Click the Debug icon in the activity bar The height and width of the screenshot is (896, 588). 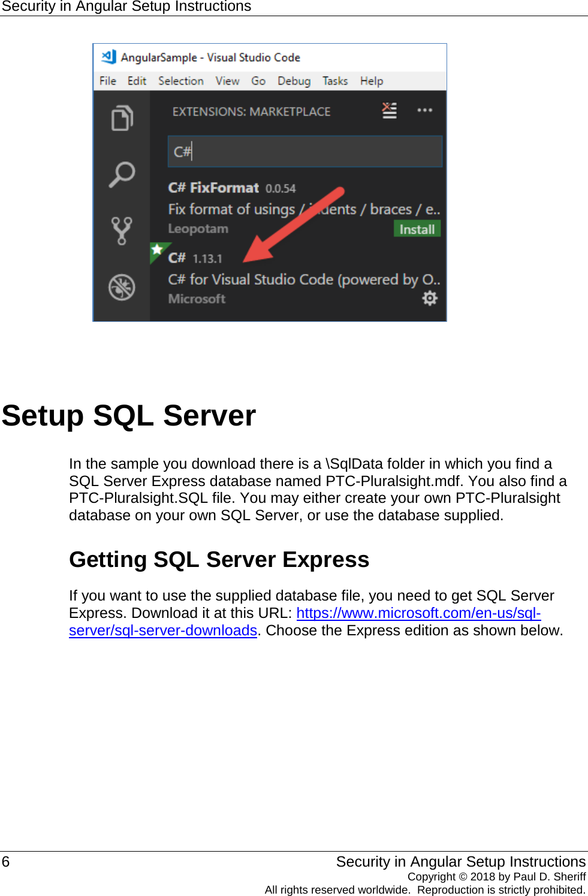(122, 288)
